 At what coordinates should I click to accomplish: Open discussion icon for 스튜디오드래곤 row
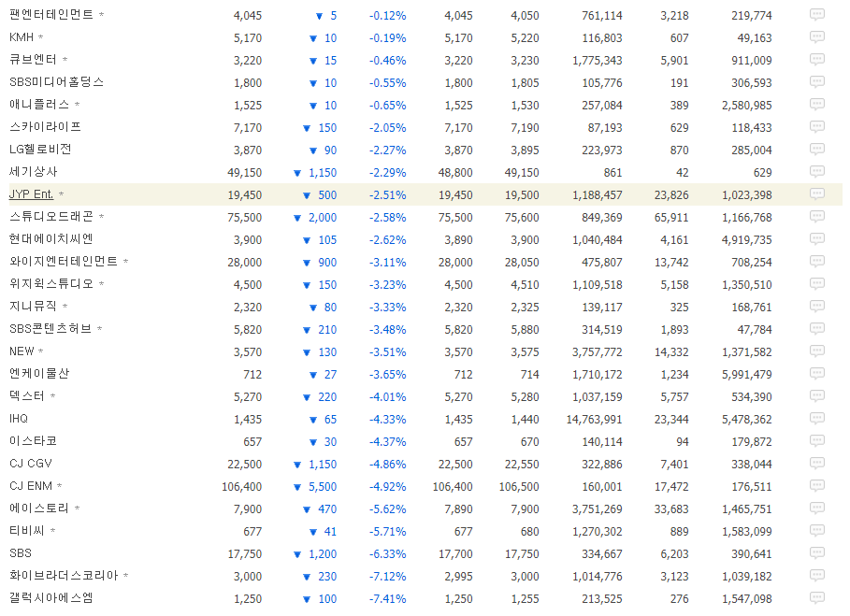pos(817,216)
